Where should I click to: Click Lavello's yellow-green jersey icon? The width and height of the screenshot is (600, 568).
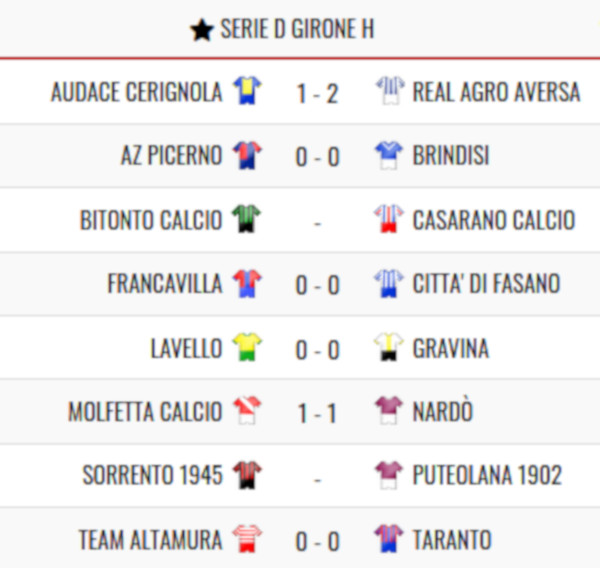247,347
